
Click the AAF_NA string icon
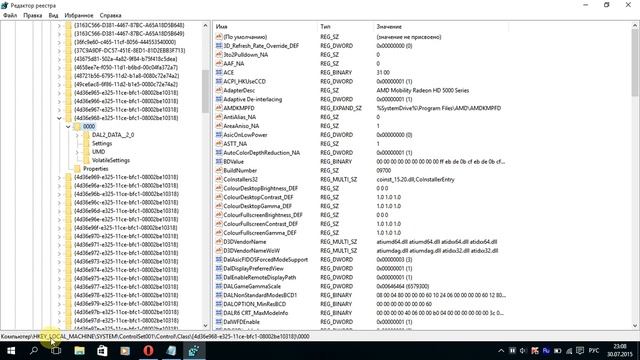tap(219, 64)
